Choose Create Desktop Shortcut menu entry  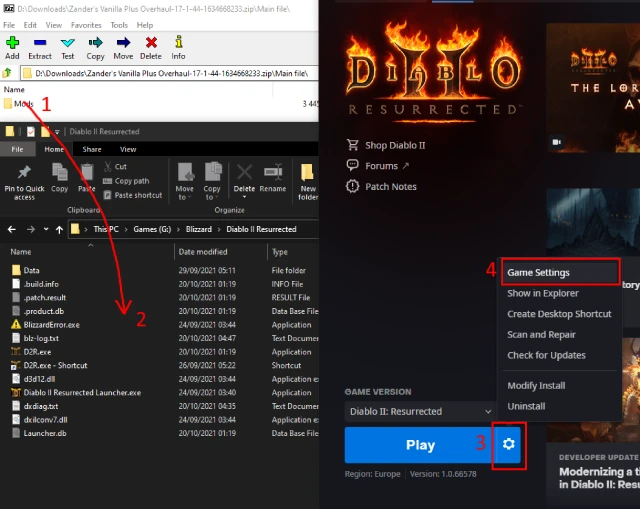[559, 314]
